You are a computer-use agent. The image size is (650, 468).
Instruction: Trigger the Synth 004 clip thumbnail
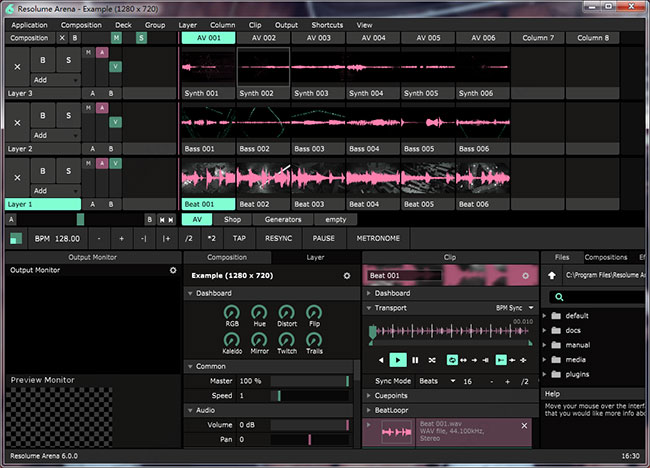pos(373,67)
